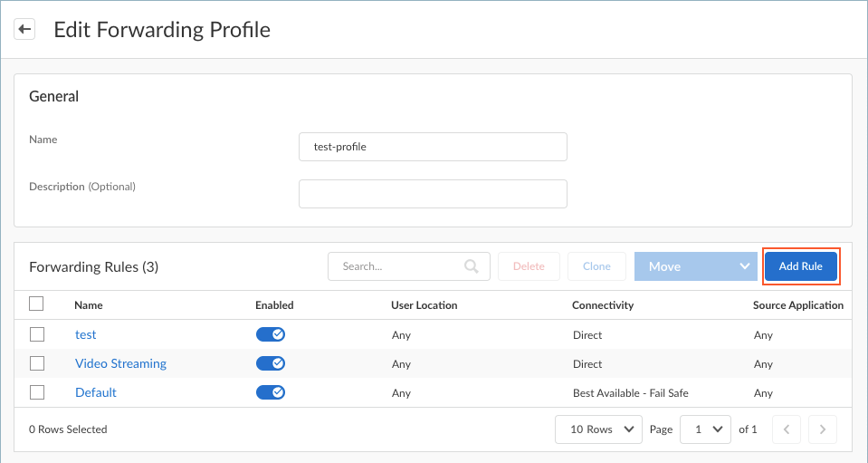The height and width of the screenshot is (463, 868).
Task: Toggle Enabled switch for test rule
Action: coord(271,334)
